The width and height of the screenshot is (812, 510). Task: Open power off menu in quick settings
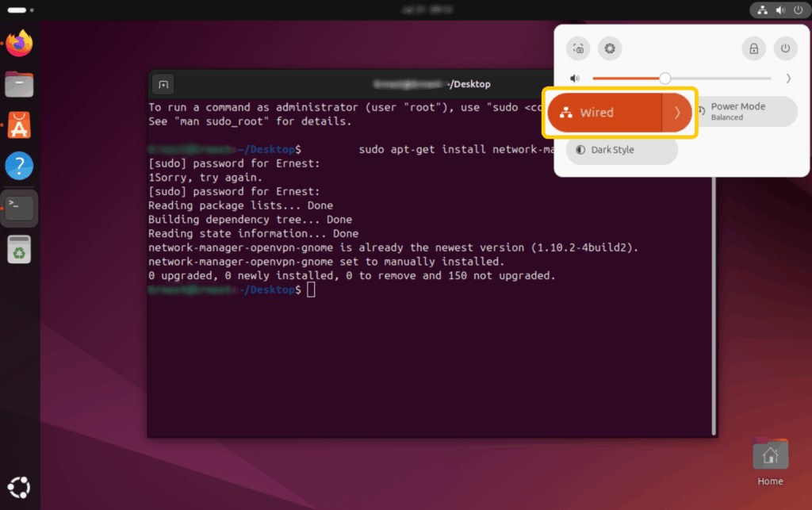coord(785,48)
